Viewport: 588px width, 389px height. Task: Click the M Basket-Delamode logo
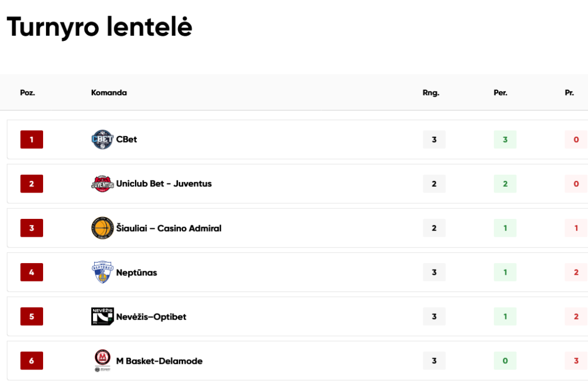pyautogui.click(x=102, y=360)
